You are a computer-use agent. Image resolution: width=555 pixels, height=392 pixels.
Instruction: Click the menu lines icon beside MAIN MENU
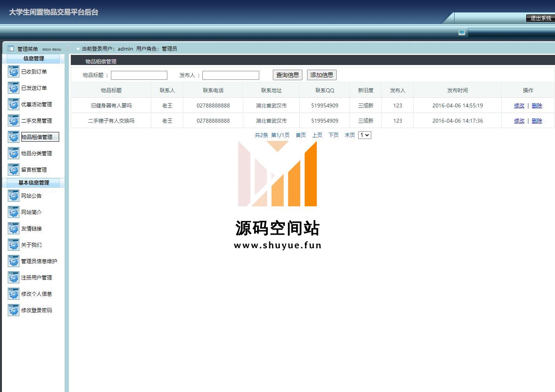click(x=67, y=48)
